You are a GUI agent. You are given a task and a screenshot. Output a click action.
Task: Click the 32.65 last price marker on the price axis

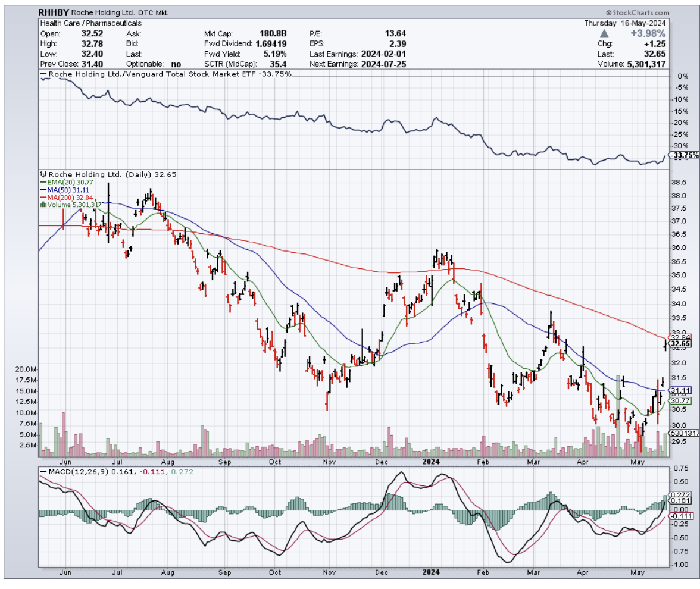coord(679,344)
